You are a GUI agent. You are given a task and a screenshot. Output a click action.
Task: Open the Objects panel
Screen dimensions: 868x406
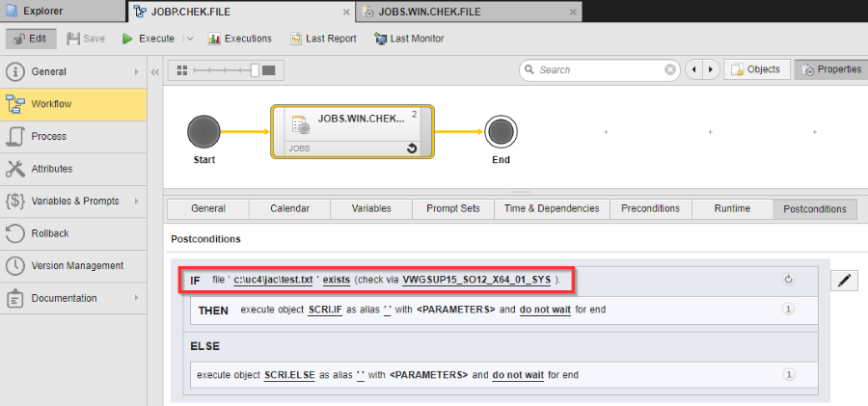757,69
